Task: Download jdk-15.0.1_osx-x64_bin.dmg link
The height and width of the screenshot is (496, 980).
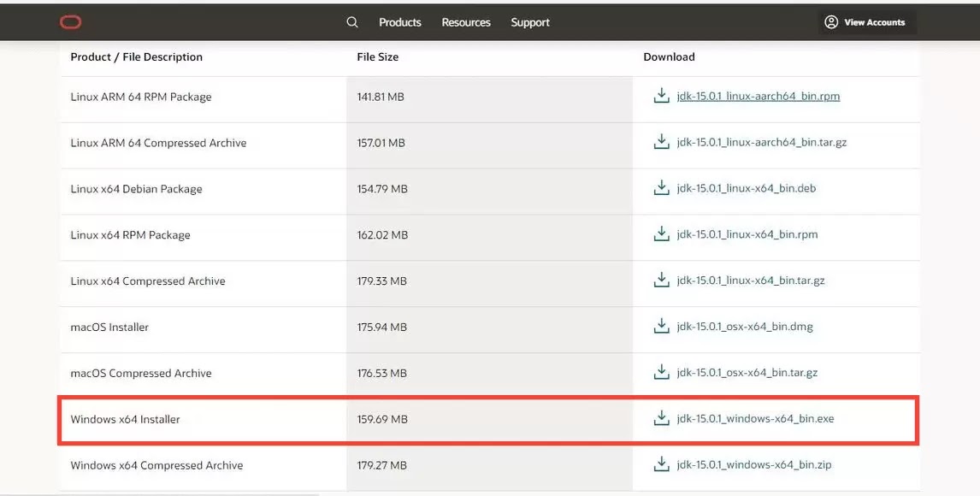Action: 745,327
